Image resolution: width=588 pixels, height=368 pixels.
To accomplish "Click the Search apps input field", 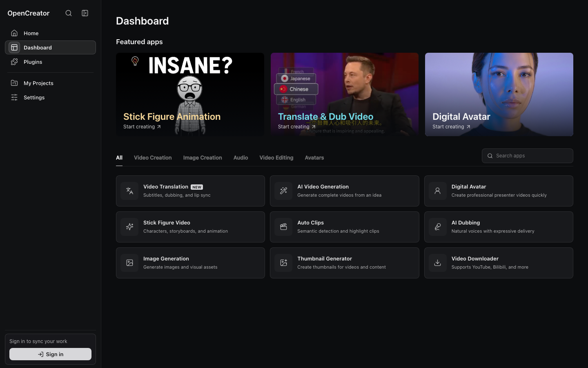I will coord(528,156).
